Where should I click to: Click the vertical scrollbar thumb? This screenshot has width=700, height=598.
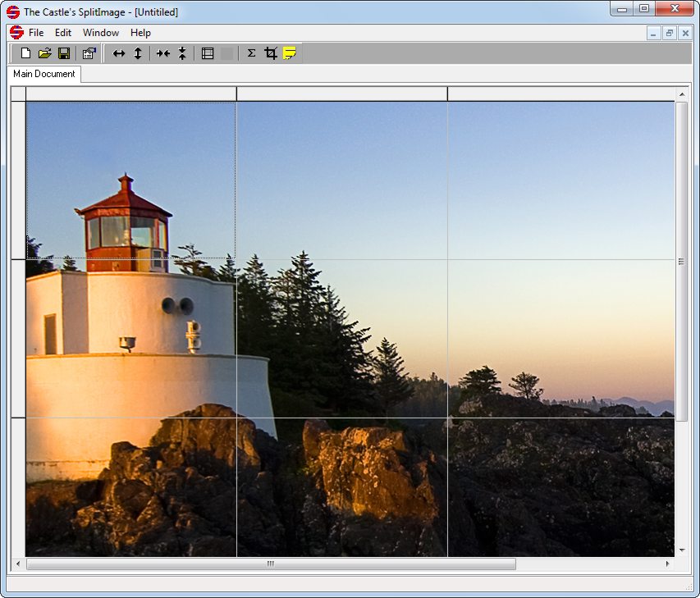pos(682,262)
